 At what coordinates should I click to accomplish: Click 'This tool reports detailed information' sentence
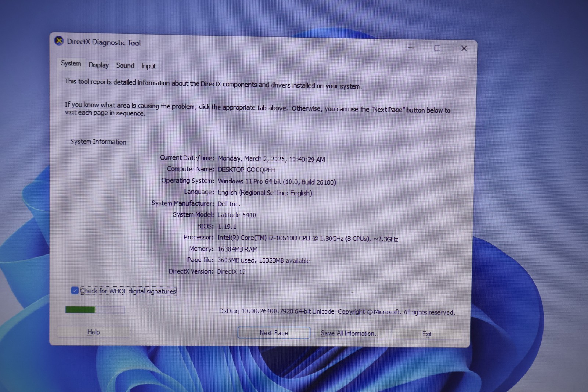[213, 83]
